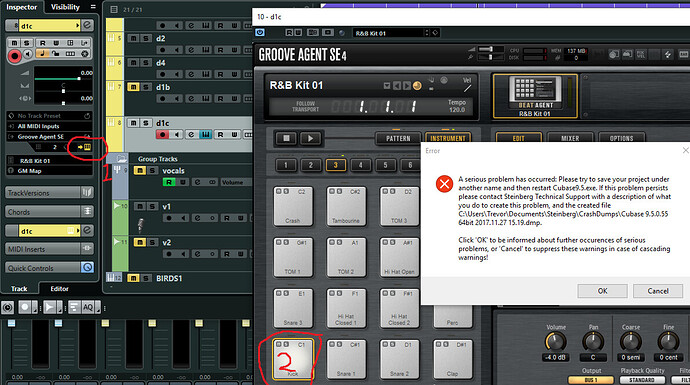Switch to the Track tab
The height and width of the screenshot is (385, 690).
pyautogui.click(x=19, y=289)
